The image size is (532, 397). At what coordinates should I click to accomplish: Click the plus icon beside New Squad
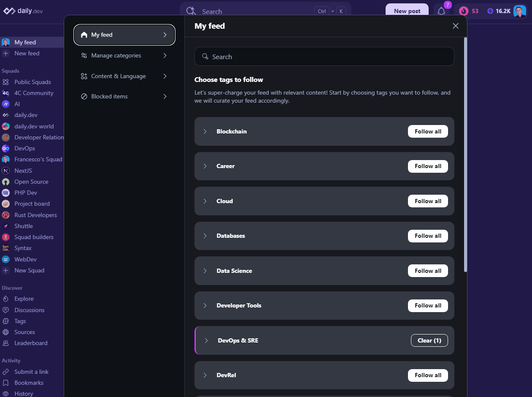pyautogui.click(x=5, y=270)
